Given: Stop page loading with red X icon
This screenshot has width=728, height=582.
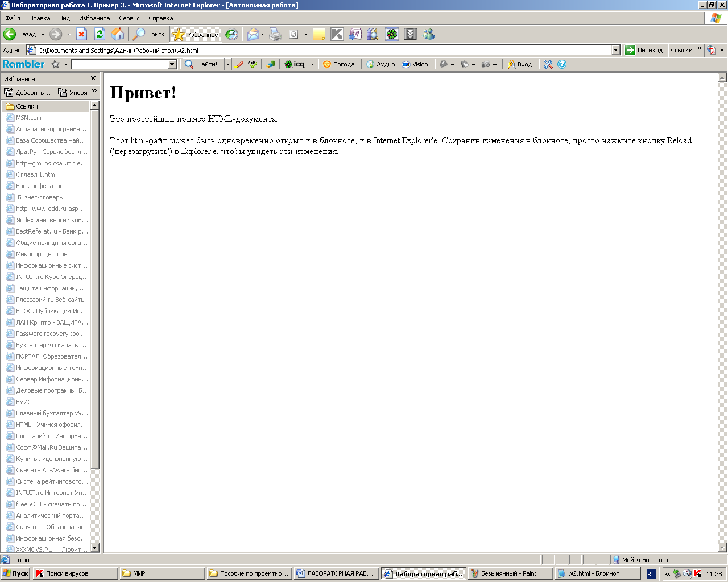Looking at the screenshot, I should click(x=81, y=34).
